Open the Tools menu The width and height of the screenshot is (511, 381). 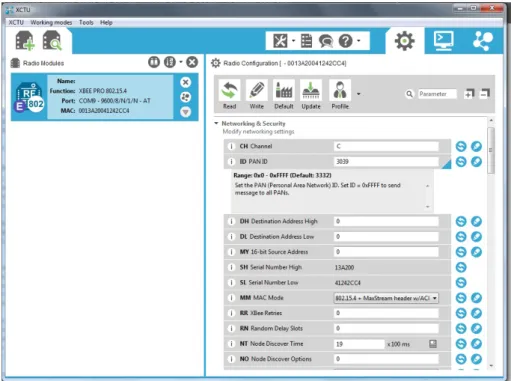pos(86,22)
